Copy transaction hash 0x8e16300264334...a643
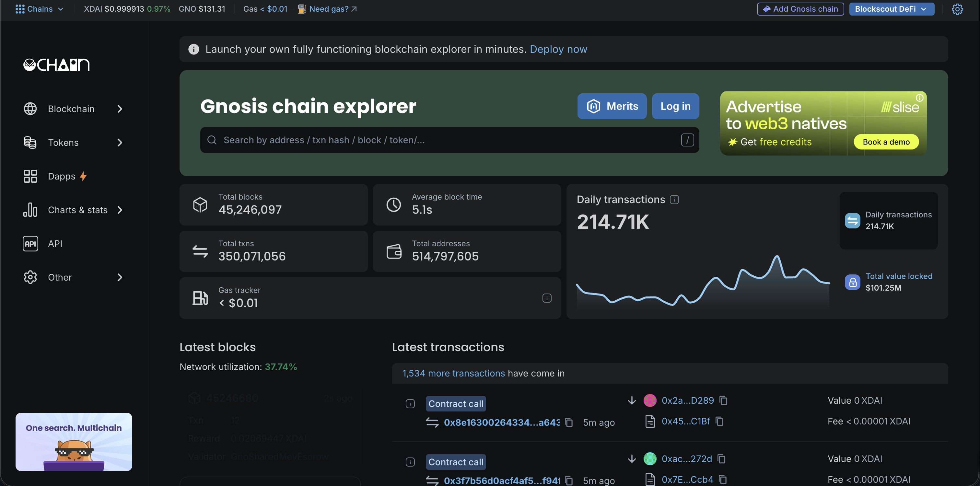 click(x=569, y=422)
